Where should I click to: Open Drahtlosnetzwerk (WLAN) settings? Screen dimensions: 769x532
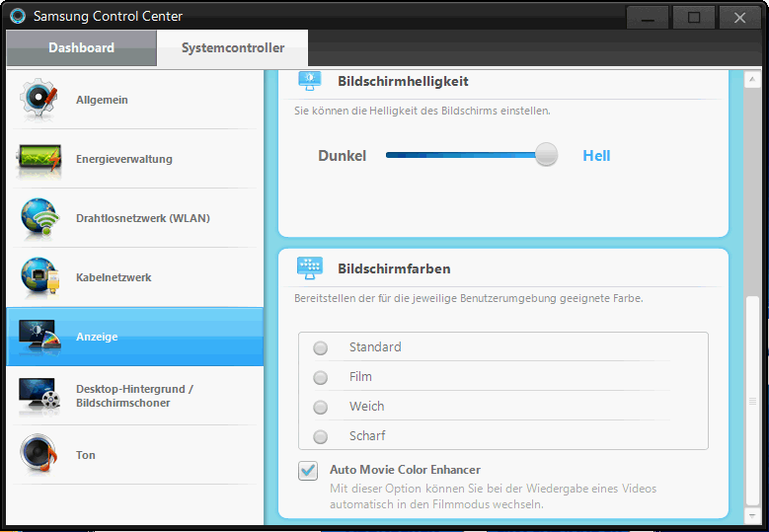[135, 218]
